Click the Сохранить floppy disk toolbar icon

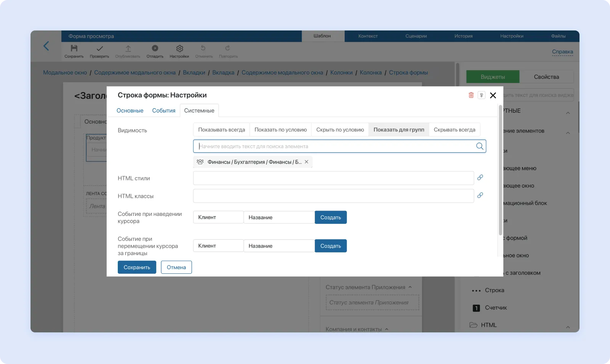point(74,48)
